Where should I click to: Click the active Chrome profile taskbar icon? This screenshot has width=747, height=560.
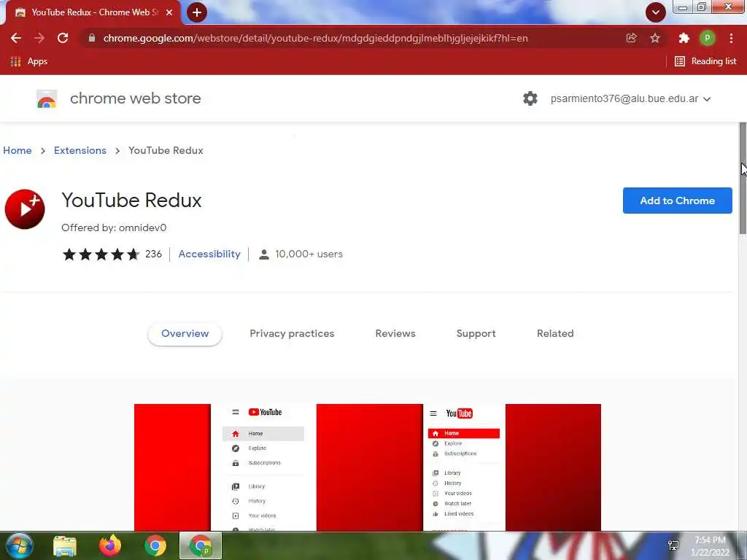point(201,545)
